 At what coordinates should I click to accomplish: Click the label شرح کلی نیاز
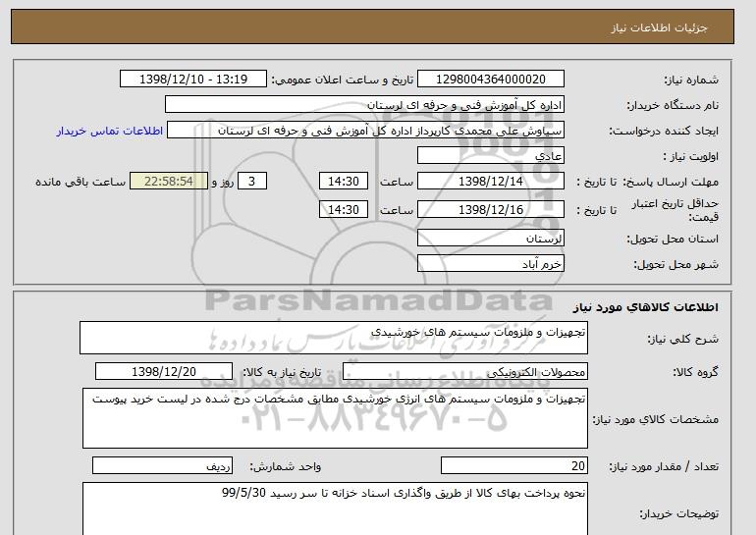682,339
